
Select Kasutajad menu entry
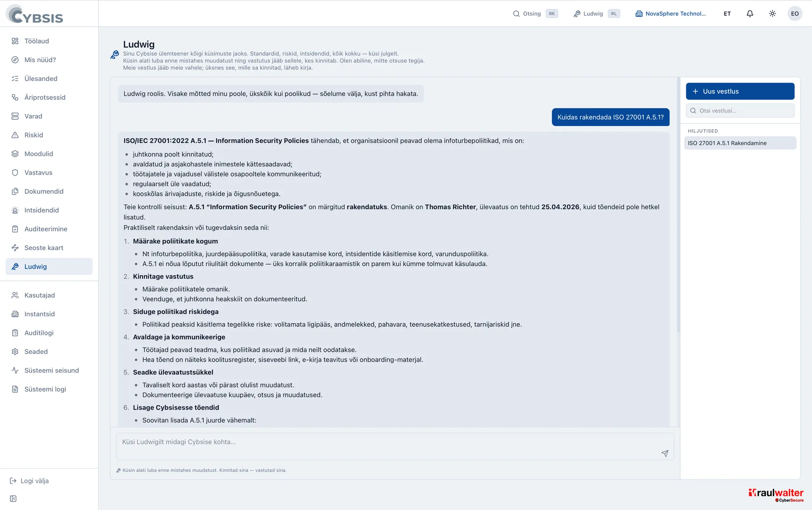pos(49,295)
